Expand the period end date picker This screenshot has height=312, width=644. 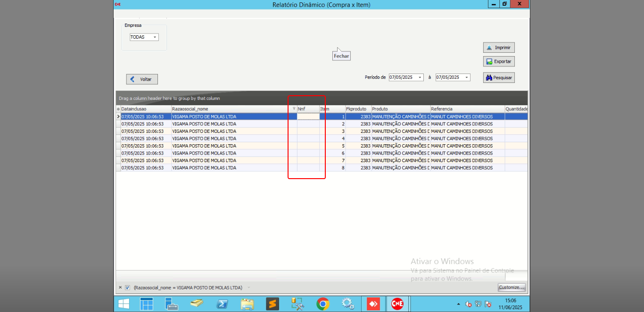point(466,77)
